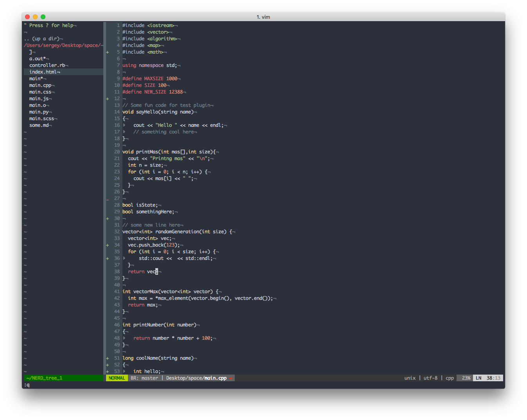
Task: Click '#define MAXSIZE 1000' line
Action: coord(150,79)
